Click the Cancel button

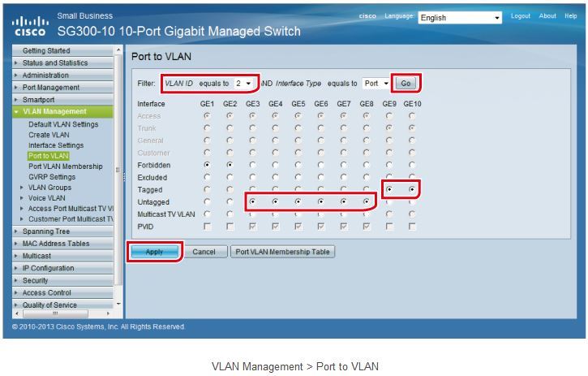click(204, 252)
